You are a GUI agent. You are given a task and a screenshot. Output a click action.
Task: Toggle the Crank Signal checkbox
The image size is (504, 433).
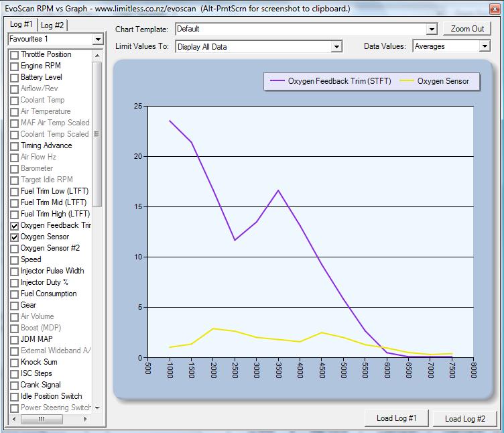(14, 386)
